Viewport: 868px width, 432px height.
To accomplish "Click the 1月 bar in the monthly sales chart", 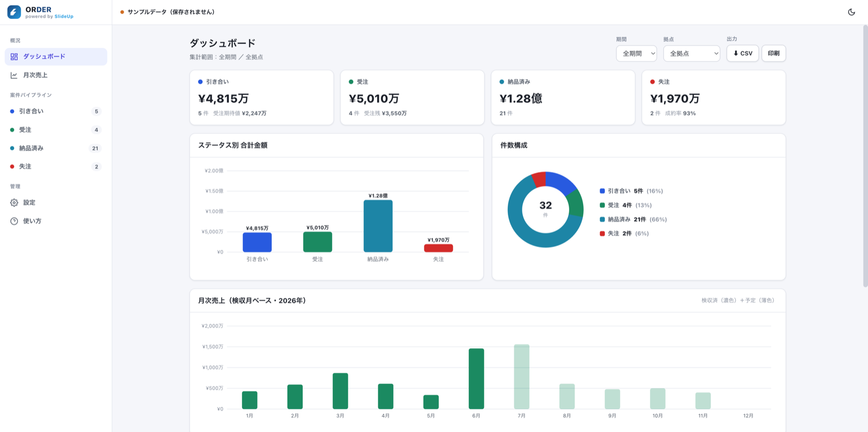I will (250, 400).
